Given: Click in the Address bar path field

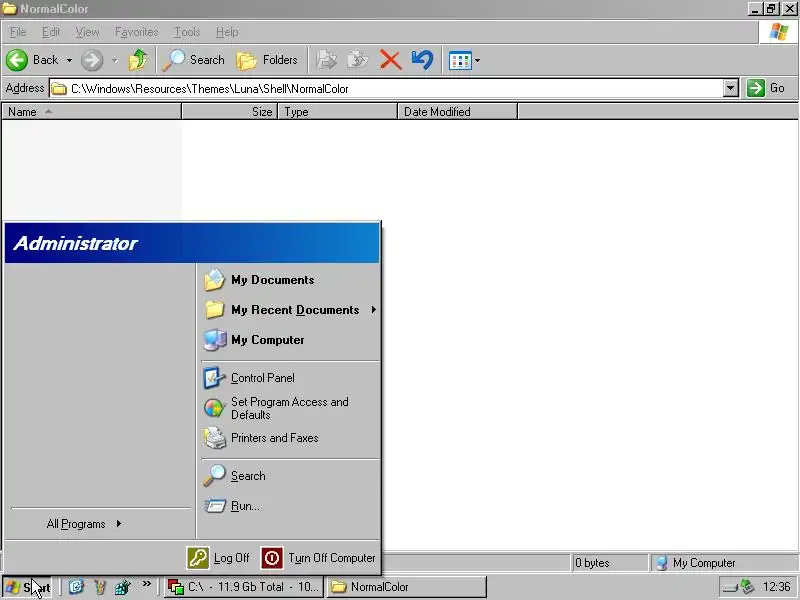Looking at the screenshot, I should [386, 89].
